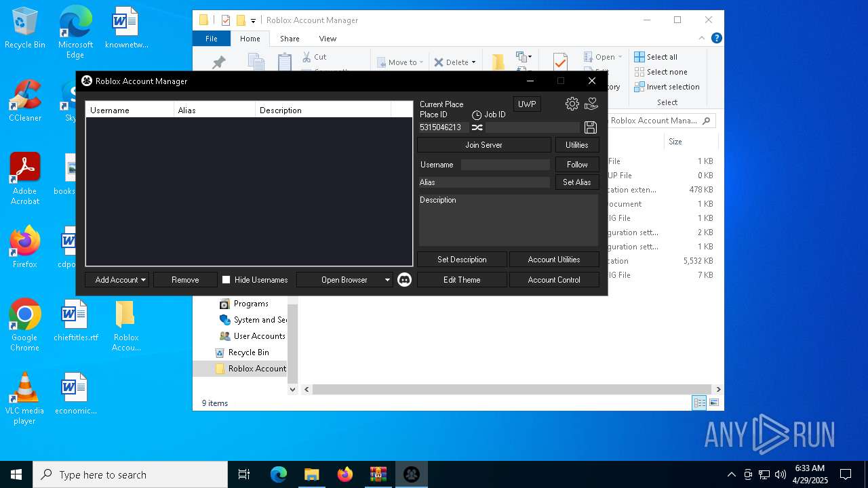Click WinRAR in the taskbar

378,474
